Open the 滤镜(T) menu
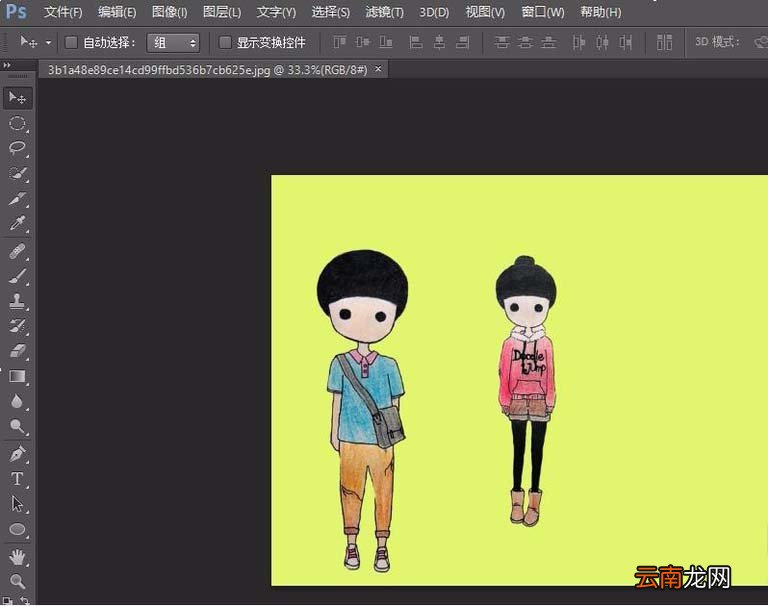 click(x=384, y=12)
